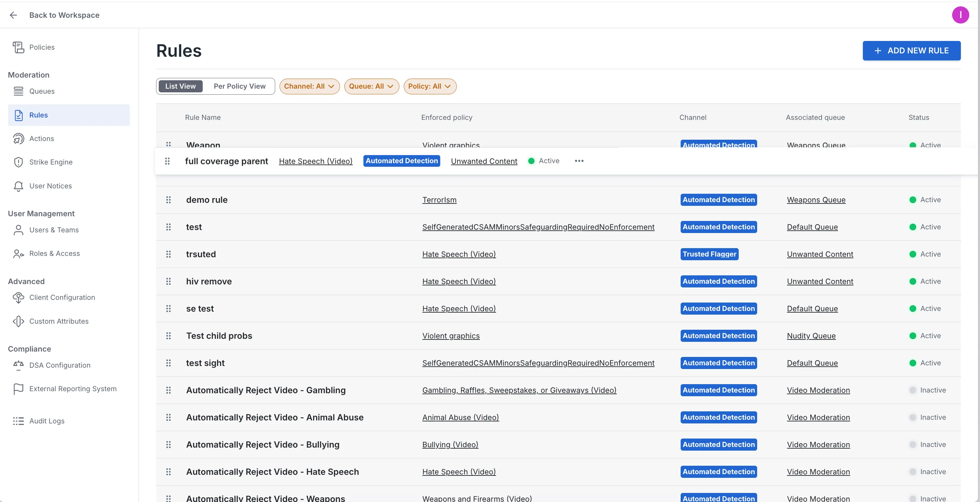The height and width of the screenshot is (502, 980).
Task: Click three-dot menu on full coverage parent
Action: click(x=579, y=161)
